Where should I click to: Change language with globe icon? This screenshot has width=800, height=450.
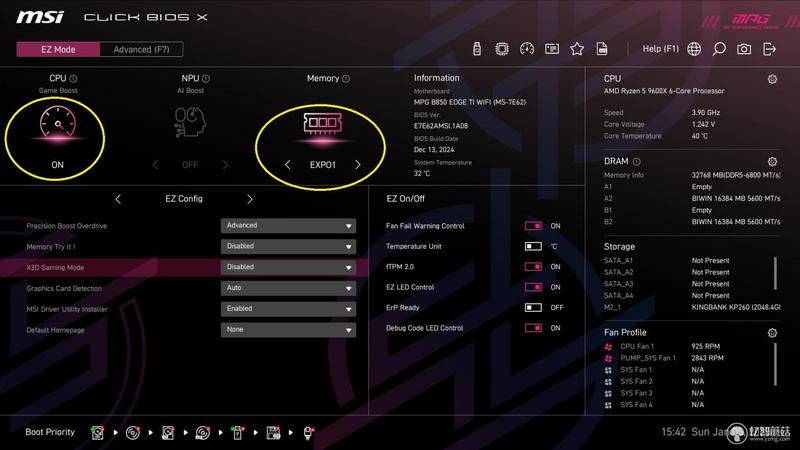click(694, 49)
